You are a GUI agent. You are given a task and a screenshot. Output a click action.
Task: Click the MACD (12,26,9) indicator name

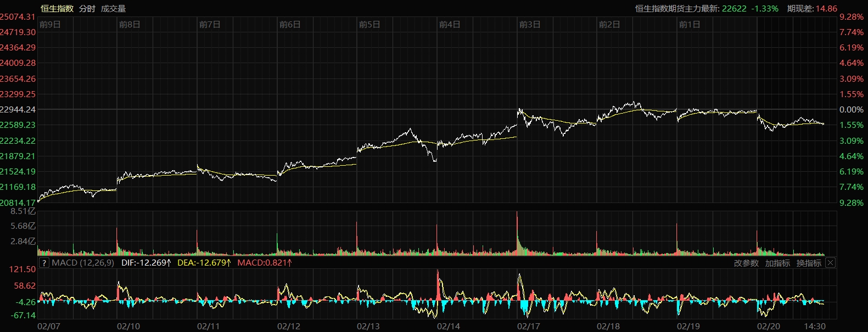point(83,263)
